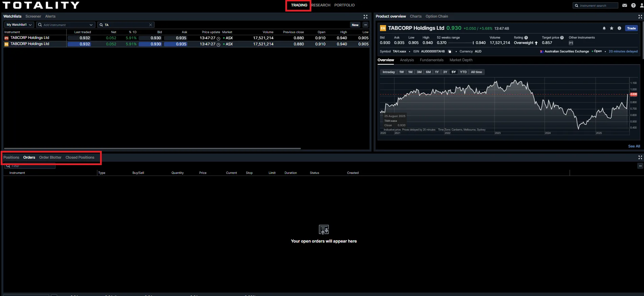The image size is (644, 296).
Task: Click the New watchlist button
Action: (x=355, y=25)
